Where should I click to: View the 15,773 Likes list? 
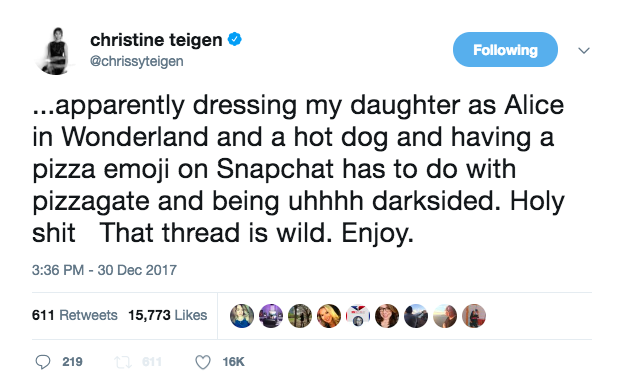168,315
